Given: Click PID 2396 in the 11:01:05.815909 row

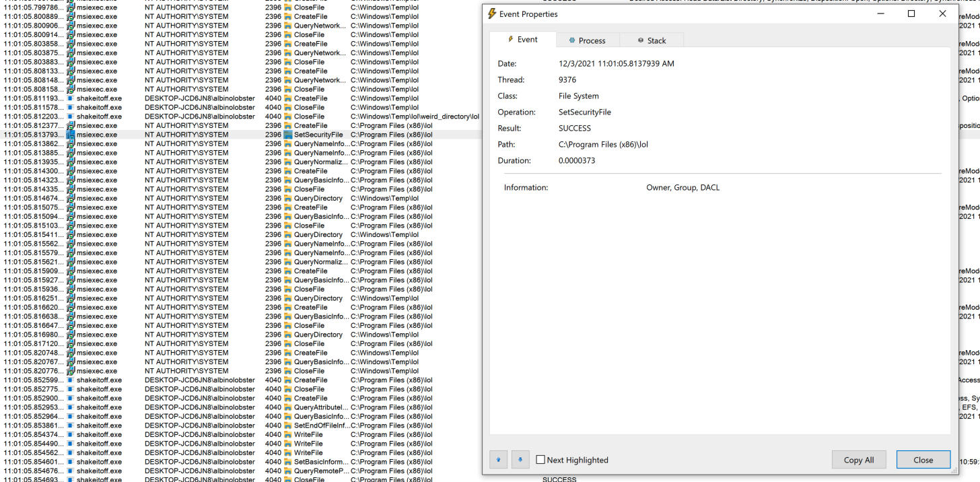Looking at the screenshot, I should pos(273,271).
